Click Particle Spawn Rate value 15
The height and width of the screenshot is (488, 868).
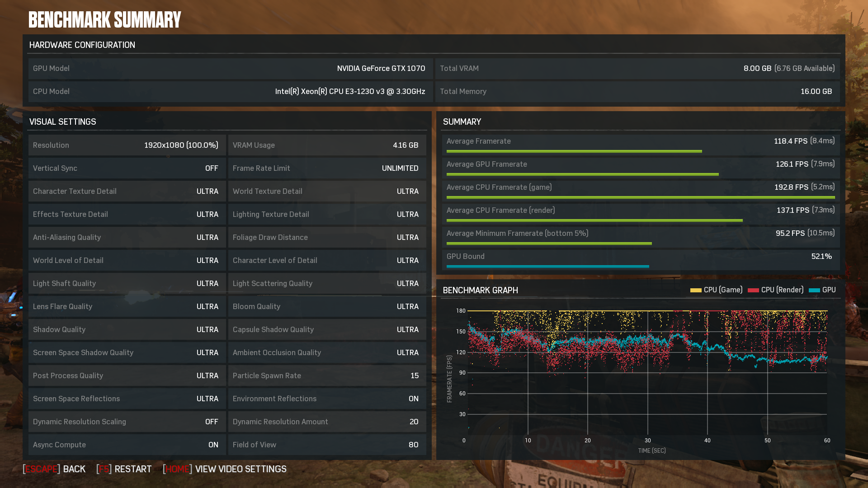click(x=415, y=376)
